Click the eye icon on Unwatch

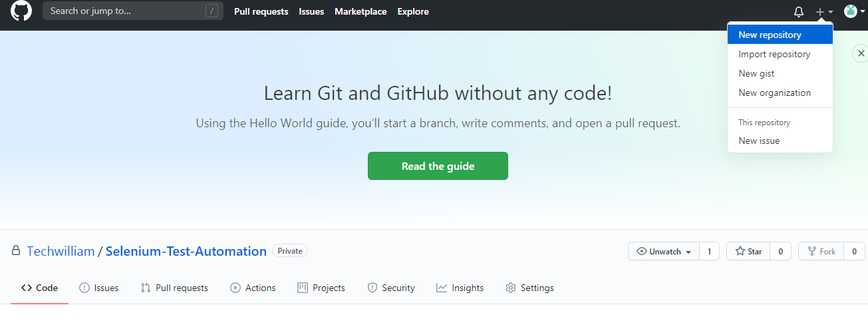(642, 251)
